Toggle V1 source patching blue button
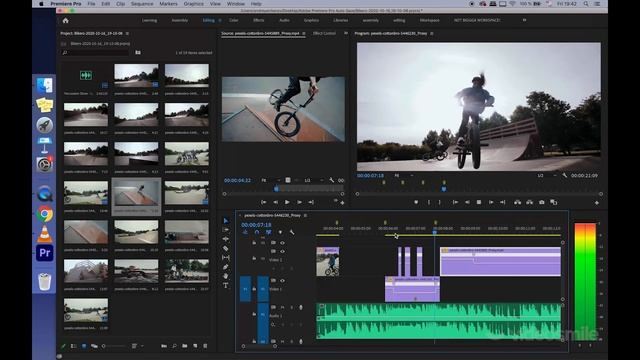The height and width of the screenshot is (360, 640). click(245, 289)
